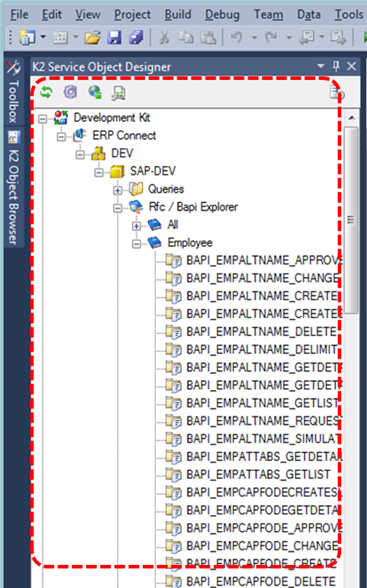Open the Toolbox side tab
The height and width of the screenshot is (588, 367).
pyautogui.click(x=13, y=92)
